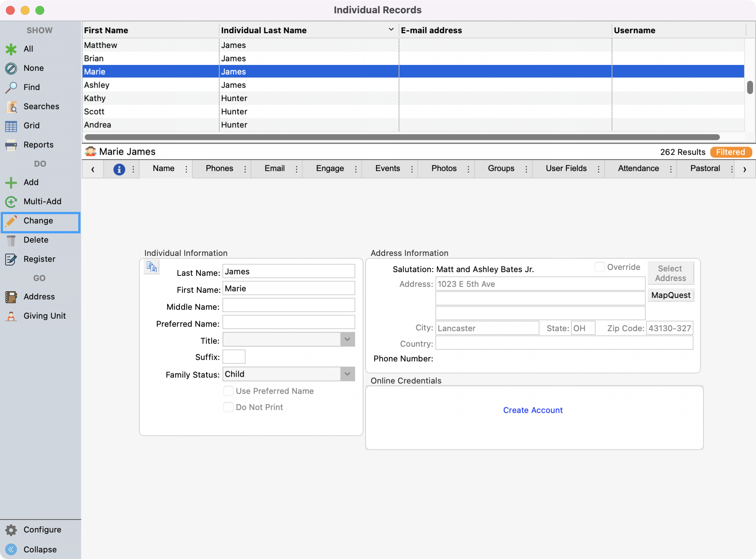
Task: Click the Multi-Add icon
Action: point(11,202)
